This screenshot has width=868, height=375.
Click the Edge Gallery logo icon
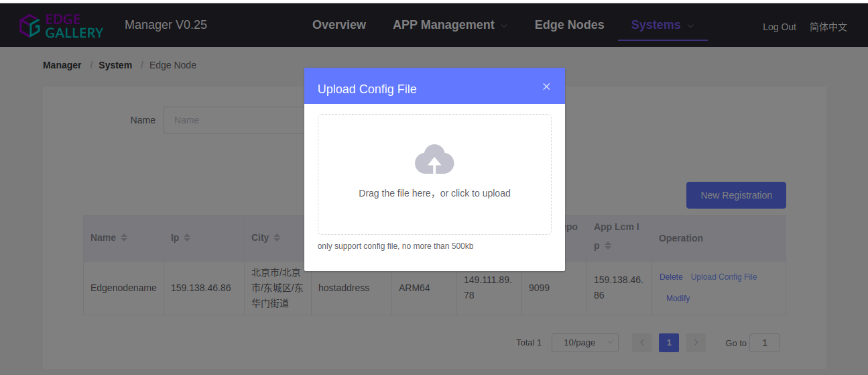(30, 25)
